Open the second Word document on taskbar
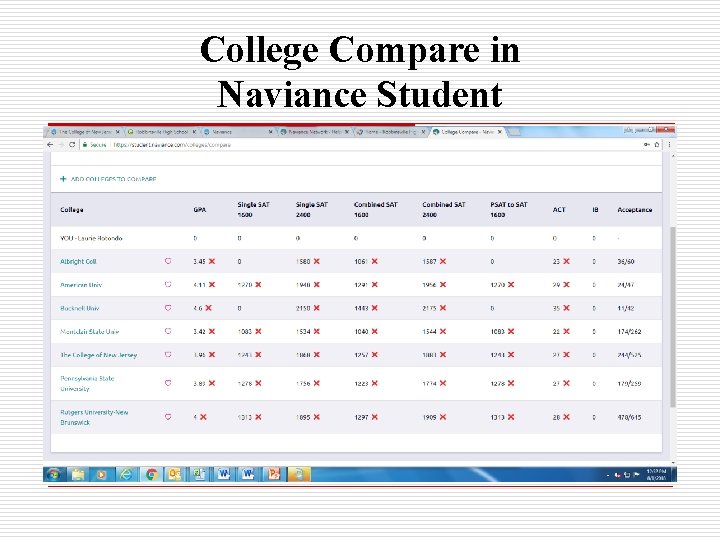The width and height of the screenshot is (720, 540). (248, 474)
